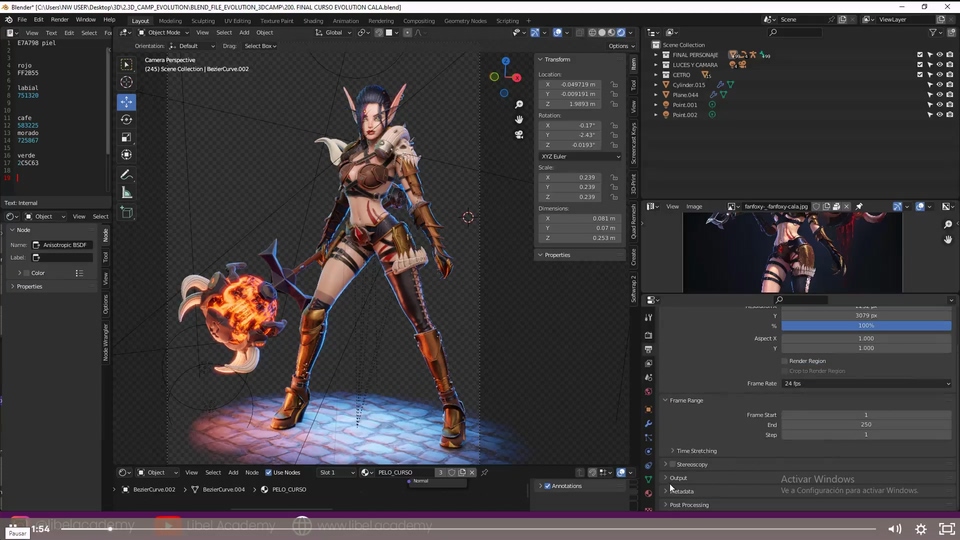Open the XYZ Euler rotation mode dropdown
Image resolution: width=960 pixels, height=540 pixels.
click(x=580, y=156)
